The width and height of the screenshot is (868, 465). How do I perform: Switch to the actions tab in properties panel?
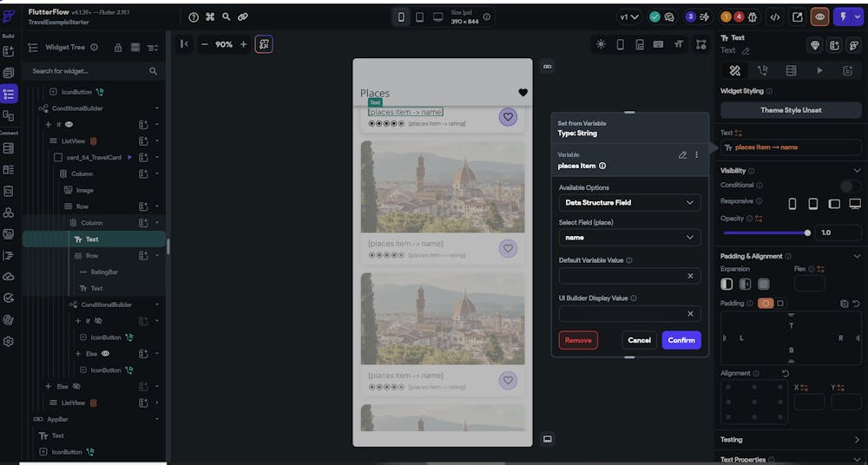763,70
